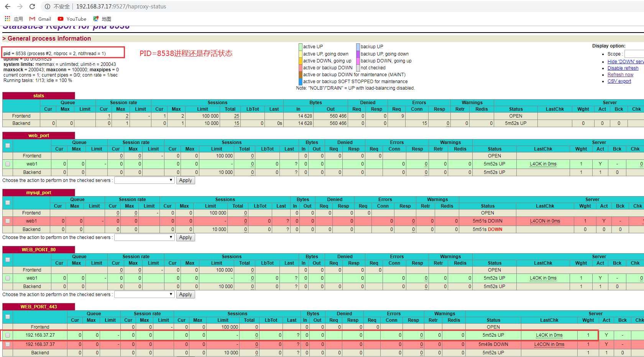The width and height of the screenshot is (644, 357).
Task: Open the YouTube bookmark
Action: [x=72, y=19]
